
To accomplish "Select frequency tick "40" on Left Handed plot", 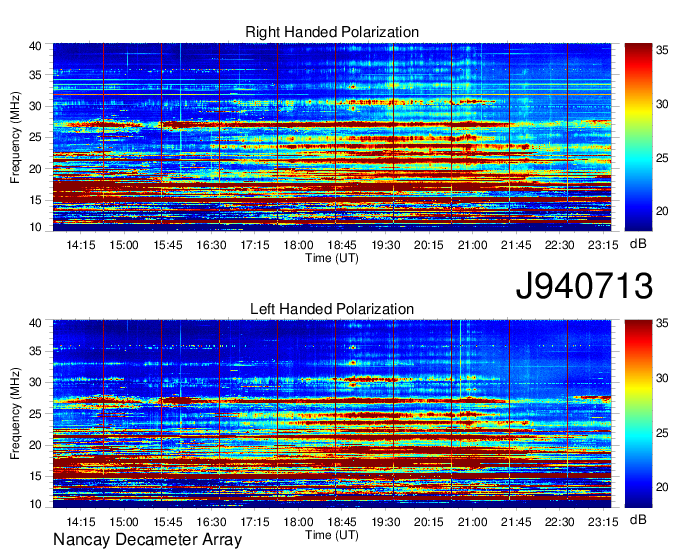I will pos(35,323).
